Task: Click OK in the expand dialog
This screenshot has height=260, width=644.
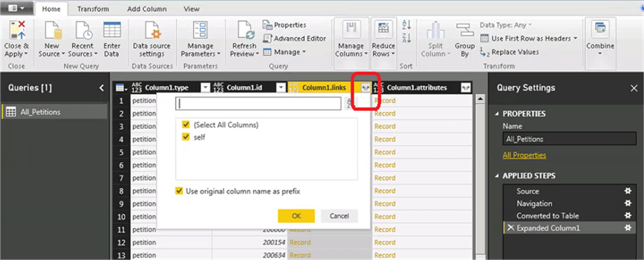Action: [x=296, y=216]
